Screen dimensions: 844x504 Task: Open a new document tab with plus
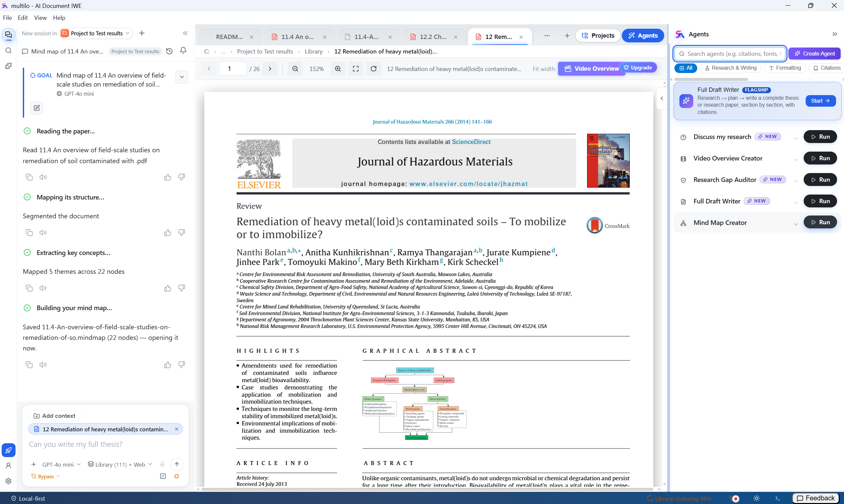pyautogui.click(x=567, y=36)
